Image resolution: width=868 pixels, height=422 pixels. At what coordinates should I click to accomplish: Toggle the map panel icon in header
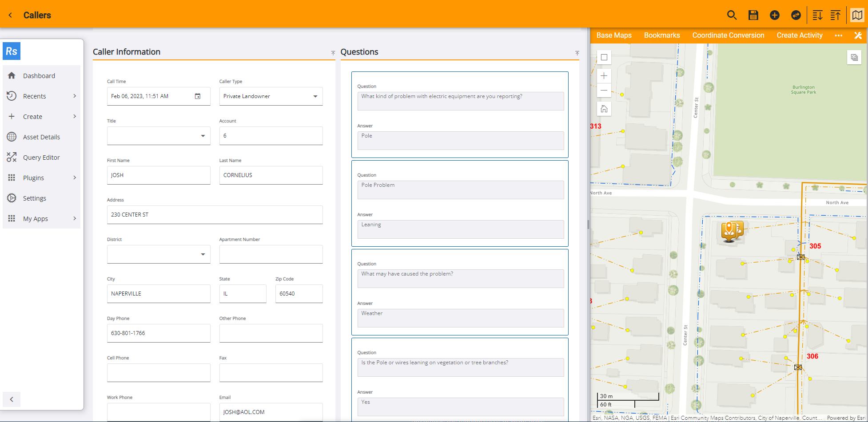857,15
